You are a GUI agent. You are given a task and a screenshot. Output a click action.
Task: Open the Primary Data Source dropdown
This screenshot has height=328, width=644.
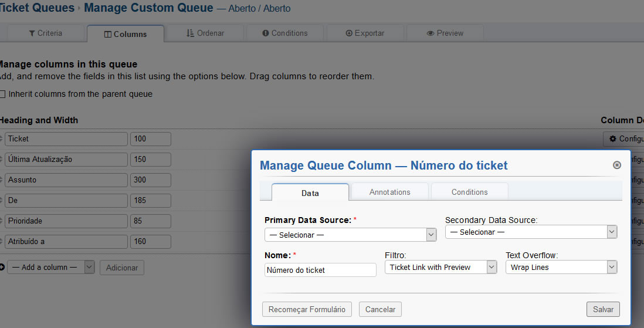350,235
